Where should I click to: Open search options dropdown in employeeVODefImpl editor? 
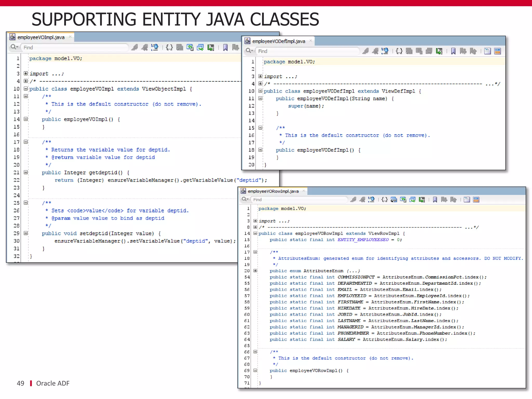[x=249, y=51]
